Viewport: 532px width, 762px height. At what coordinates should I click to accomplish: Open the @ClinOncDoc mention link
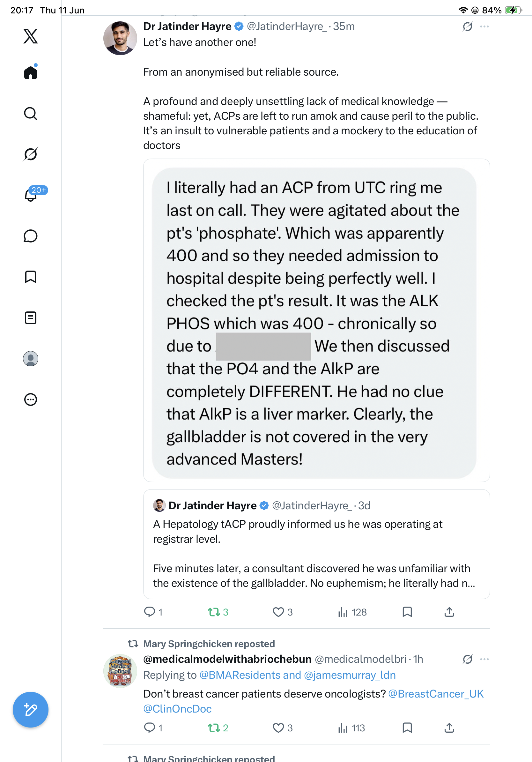tap(177, 709)
